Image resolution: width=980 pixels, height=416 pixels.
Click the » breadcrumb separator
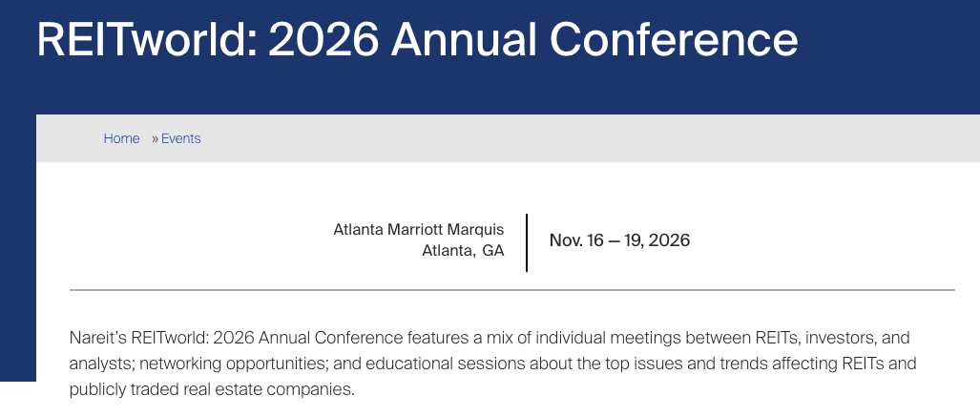(155, 138)
